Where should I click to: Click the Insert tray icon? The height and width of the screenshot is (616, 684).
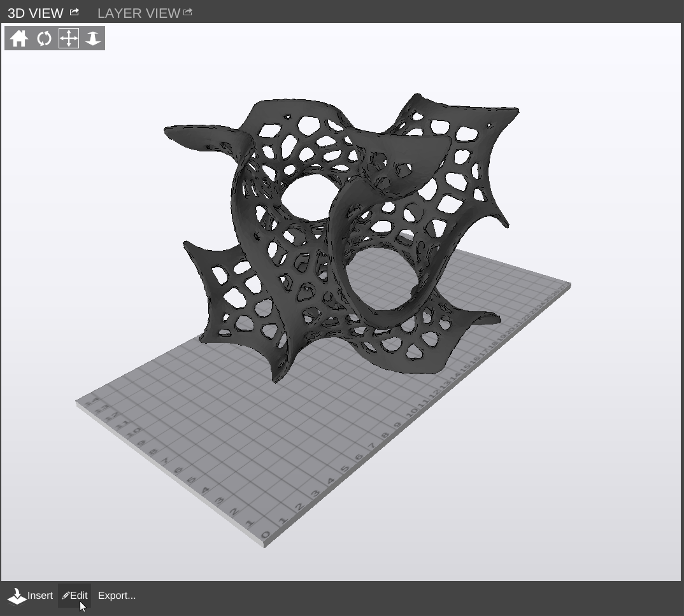tap(17, 596)
